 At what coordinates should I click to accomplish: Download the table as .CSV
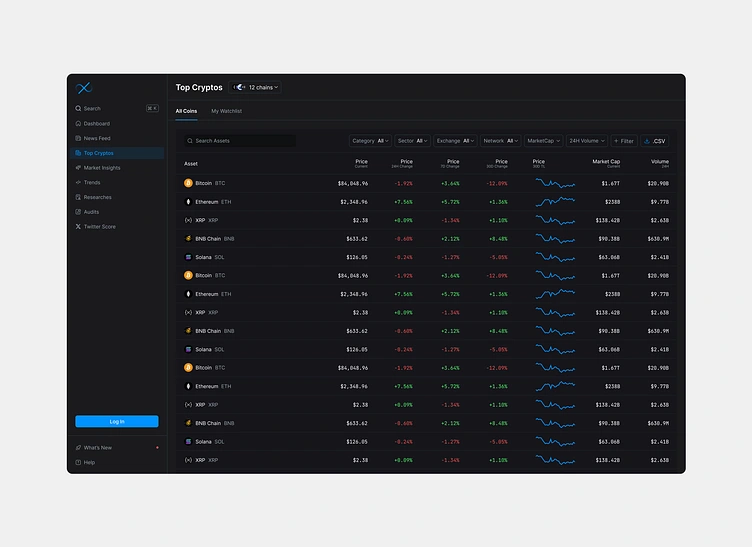coord(655,141)
